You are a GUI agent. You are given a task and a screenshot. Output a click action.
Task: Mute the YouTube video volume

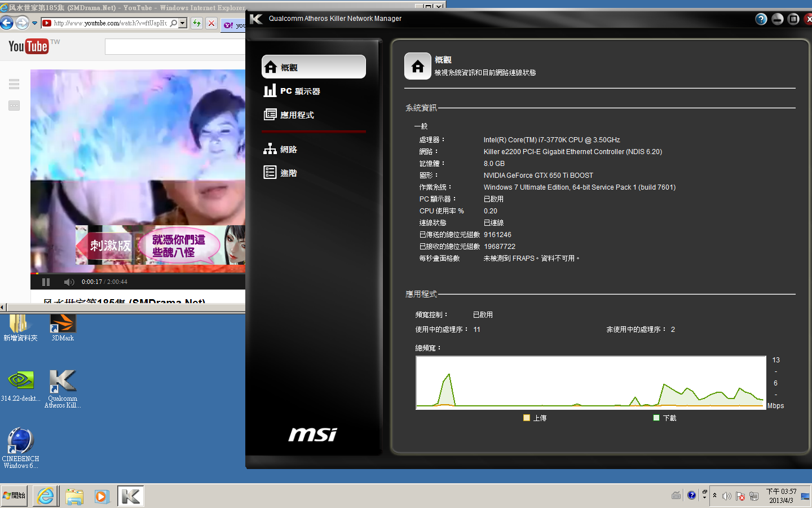point(69,282)
